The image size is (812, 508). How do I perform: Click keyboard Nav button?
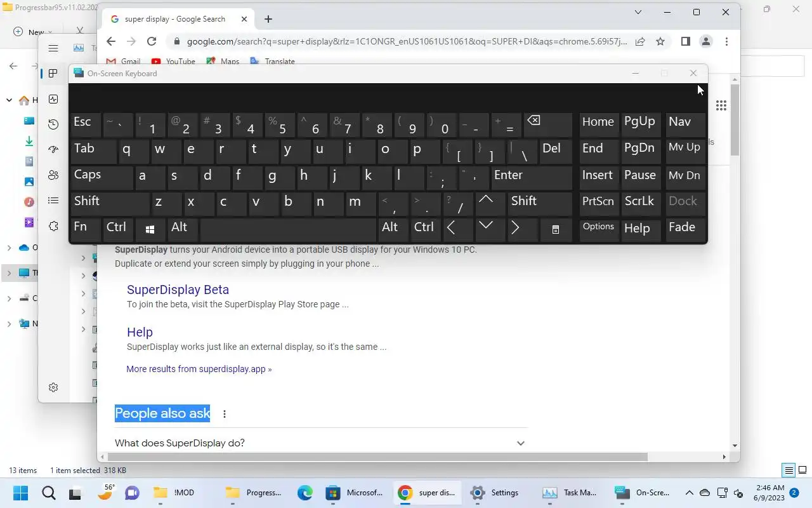pyautogui.click(x=685, y=125)
